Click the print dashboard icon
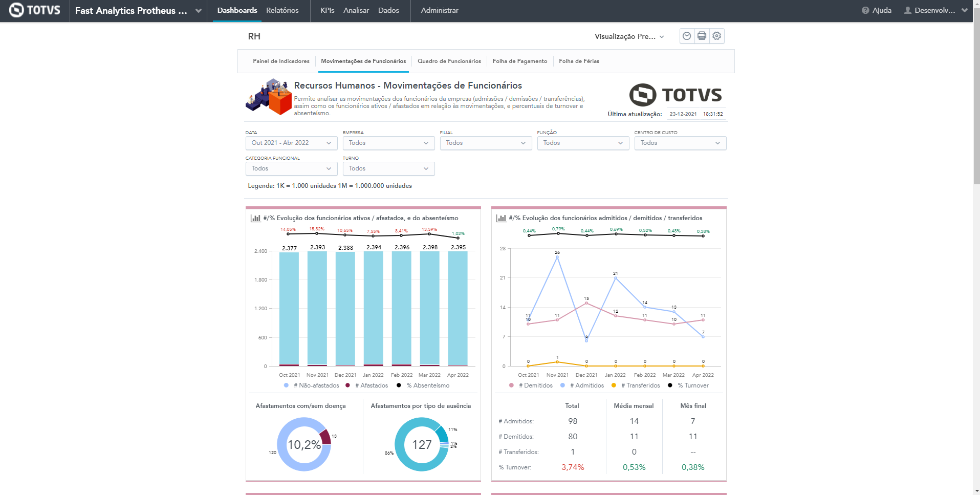 [x=702, y=36]
